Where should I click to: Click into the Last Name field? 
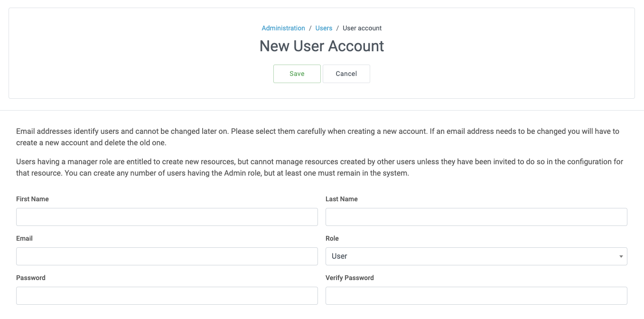476,216
